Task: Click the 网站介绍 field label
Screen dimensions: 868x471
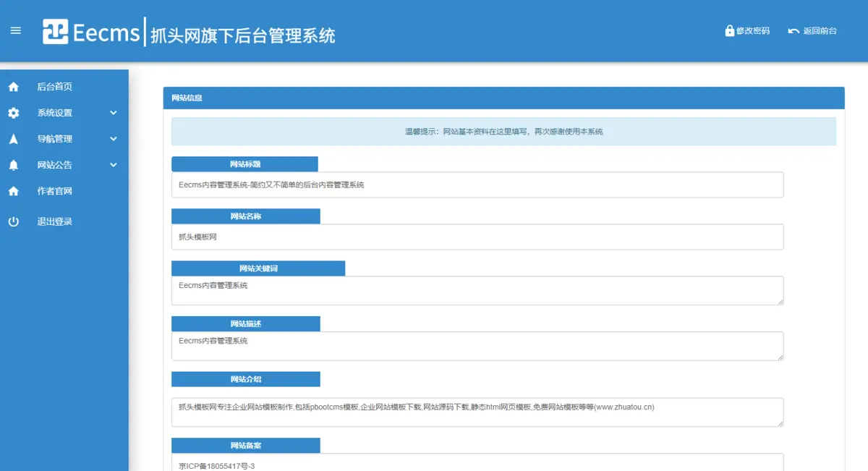Action: click(x=246, y=379)
